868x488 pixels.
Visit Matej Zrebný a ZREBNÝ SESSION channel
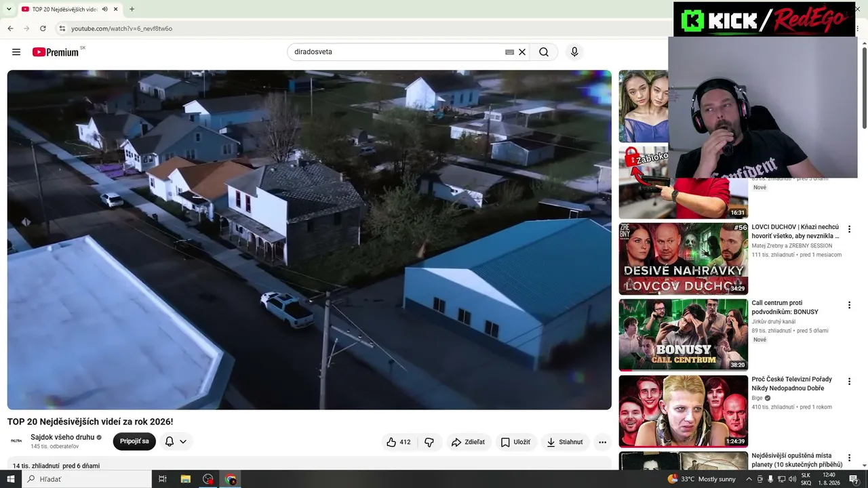[x=791, y=245]
